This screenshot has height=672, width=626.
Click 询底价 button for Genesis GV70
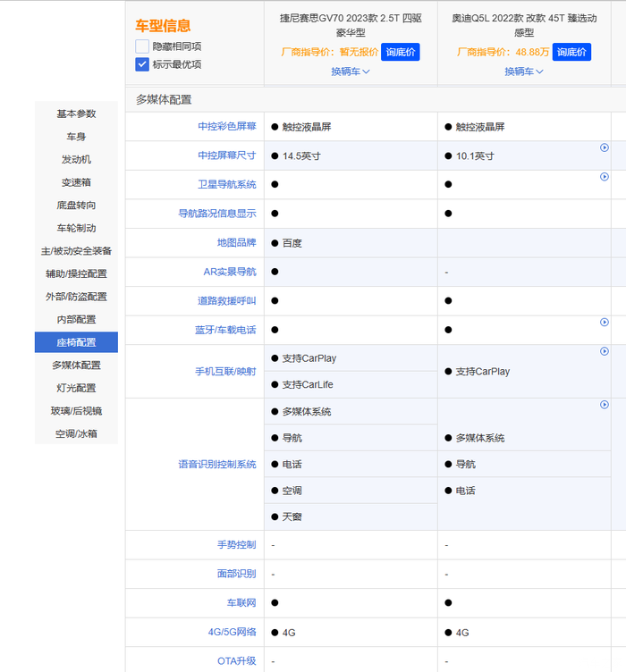coord(400,52)
